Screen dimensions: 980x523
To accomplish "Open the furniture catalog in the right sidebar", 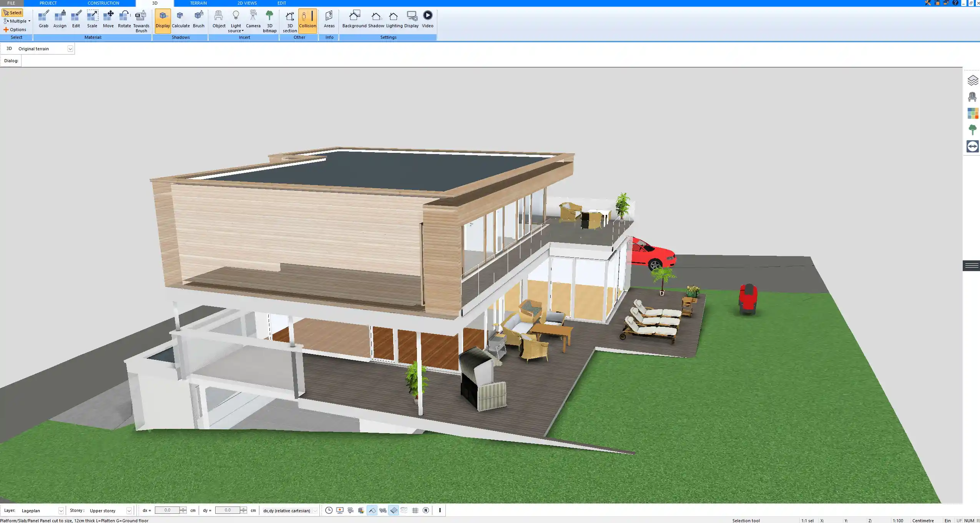I will [x=972, y=96].
